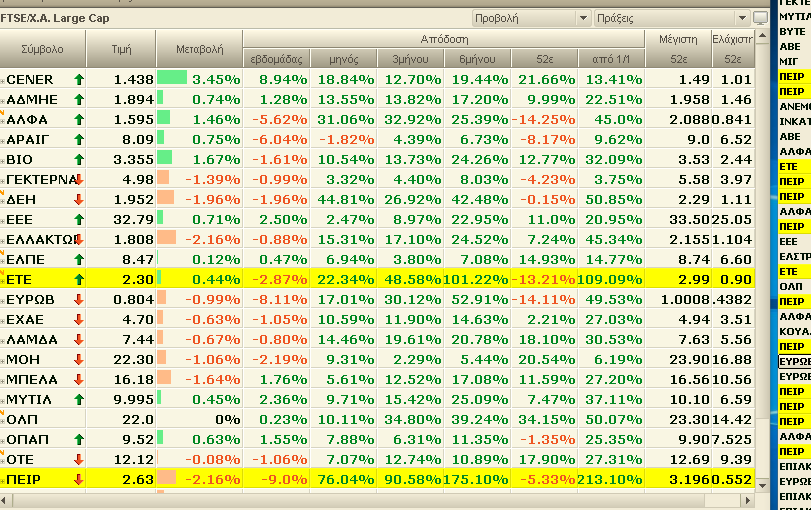Image resolution: width=811 pixels, height=510 pixels.
Task: Open the Πράξεις dropdown
Action: point(672,18)
